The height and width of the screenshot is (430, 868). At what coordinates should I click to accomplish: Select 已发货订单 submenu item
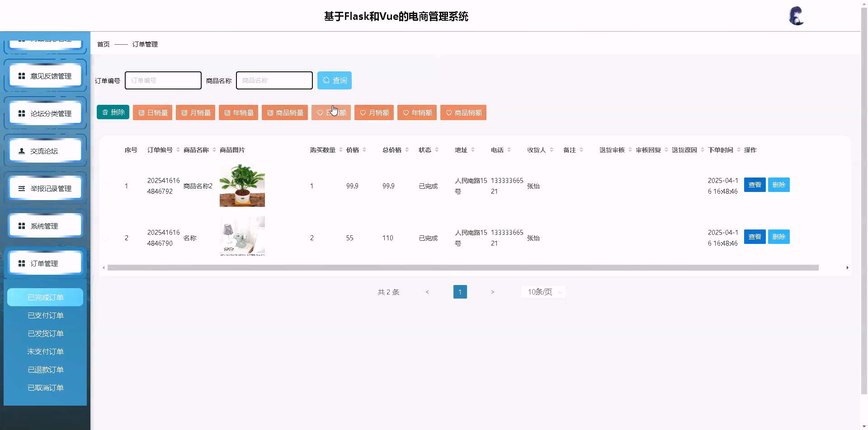click(45, 333)
